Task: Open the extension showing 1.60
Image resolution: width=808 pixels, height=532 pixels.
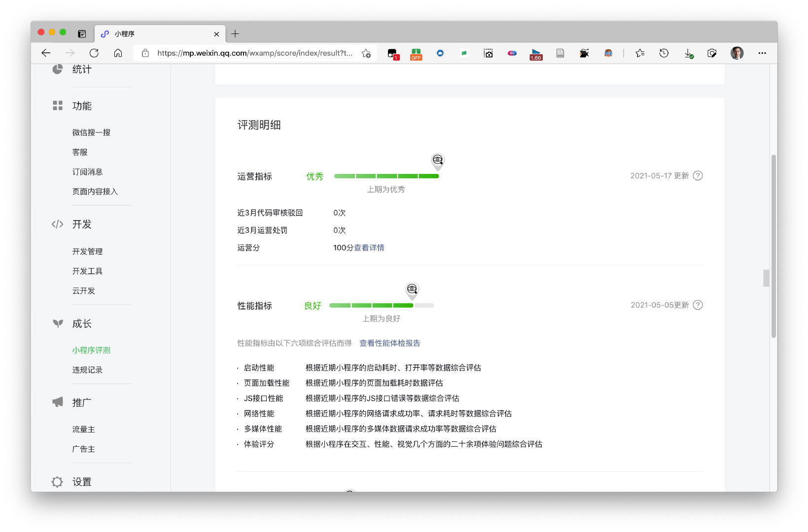Action: (x=536, y=54)
